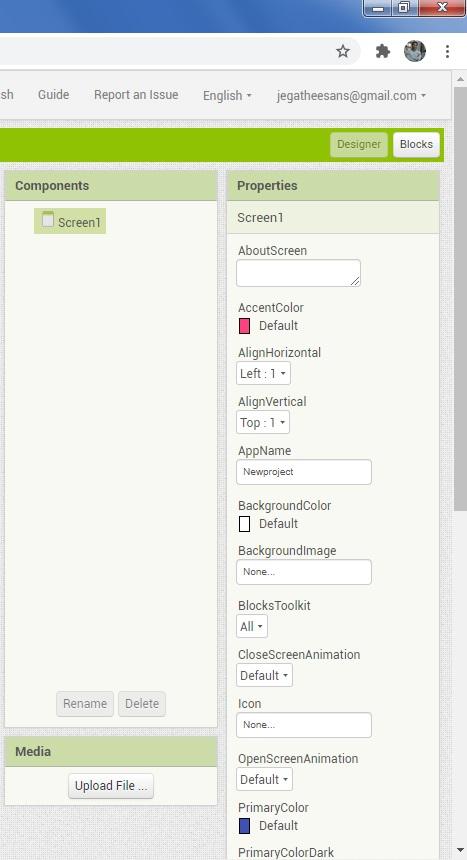Select the Screen1 component icon
This screenshot has height=860, width=467.
tap(48, 219)
